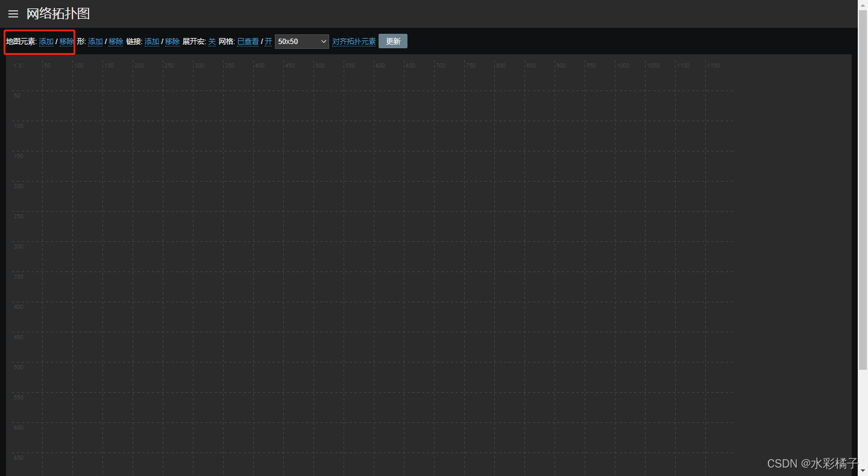This screenshot has height=476, width=868.
Task: Add a shape via 形 添加
Action: point(95,42)
